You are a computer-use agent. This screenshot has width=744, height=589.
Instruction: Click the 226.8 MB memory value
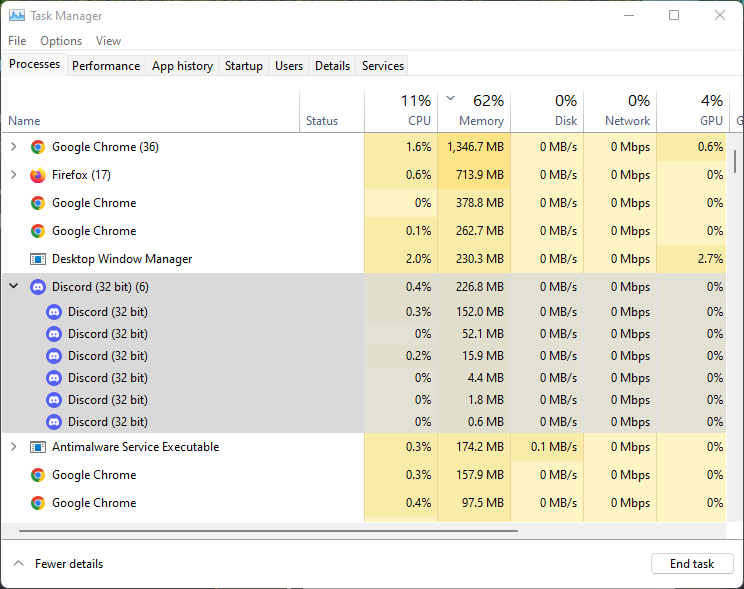click(x=480, y=287)
